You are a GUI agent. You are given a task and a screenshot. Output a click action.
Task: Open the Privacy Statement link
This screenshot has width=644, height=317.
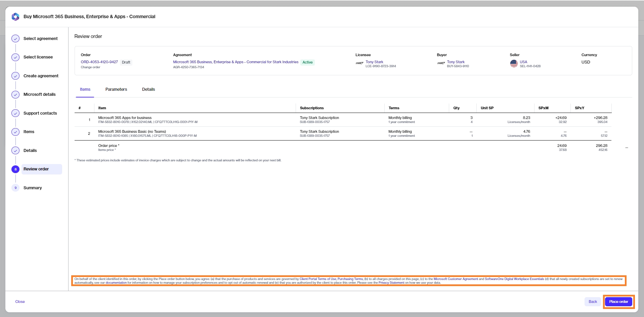coord(391,283)
